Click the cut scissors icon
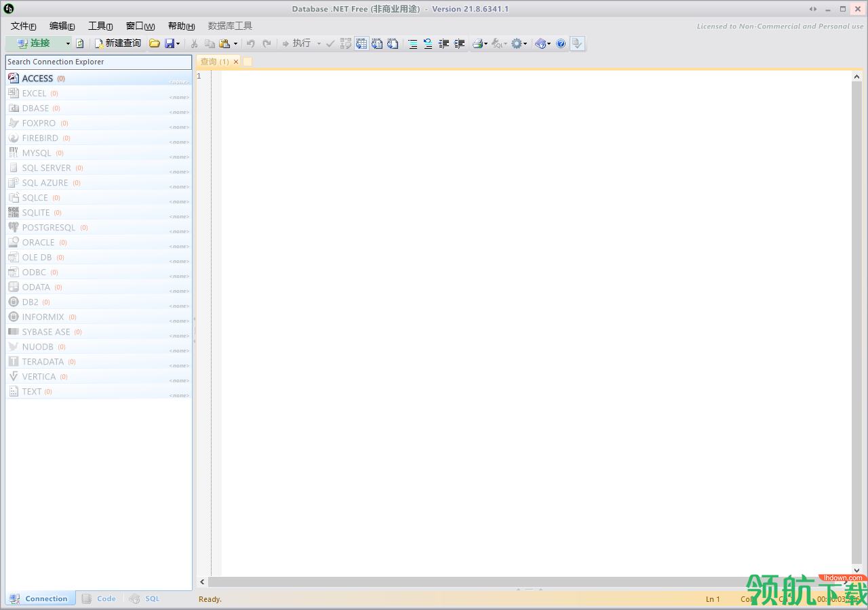 click(195, 43)
